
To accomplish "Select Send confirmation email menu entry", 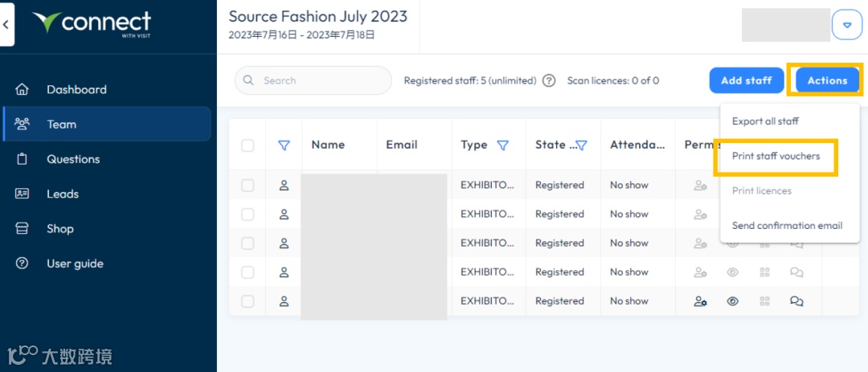I will 787,226.
